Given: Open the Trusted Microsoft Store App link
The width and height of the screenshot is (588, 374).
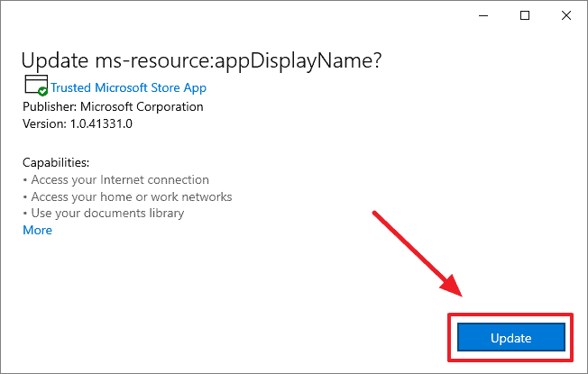Looking at the screenshot, I should [x=128, y=87].
